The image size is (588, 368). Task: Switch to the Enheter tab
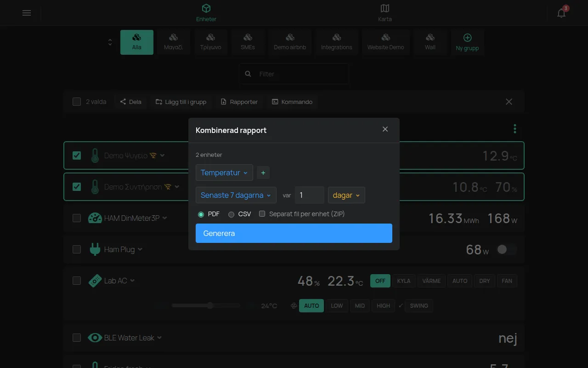(206, 13)
